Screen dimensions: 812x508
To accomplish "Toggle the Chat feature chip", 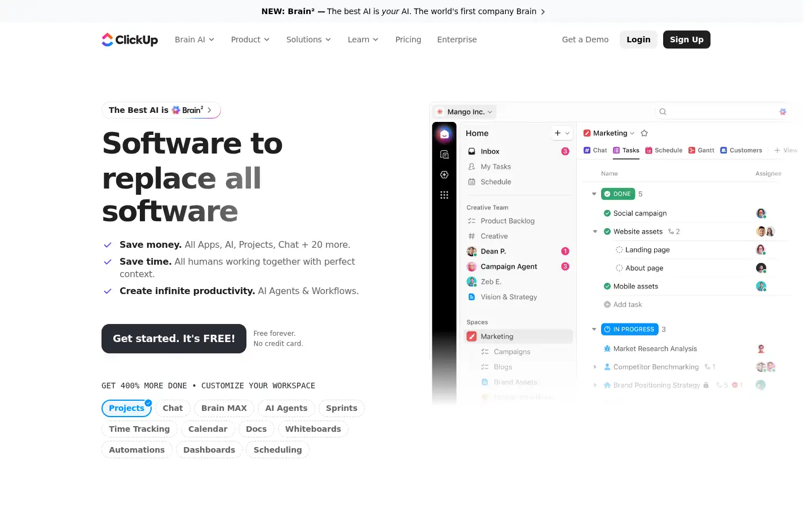I will 173,408.
